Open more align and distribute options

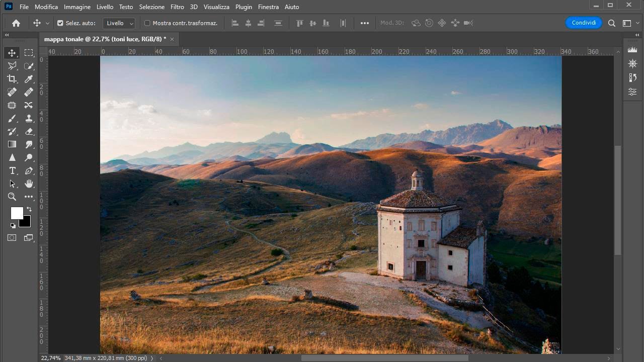click(x=365, y=23)
